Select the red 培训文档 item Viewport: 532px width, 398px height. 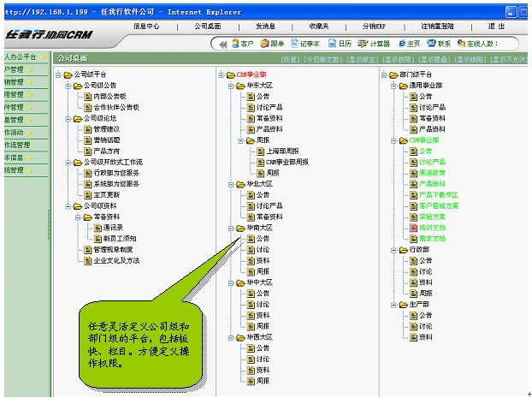432,229
